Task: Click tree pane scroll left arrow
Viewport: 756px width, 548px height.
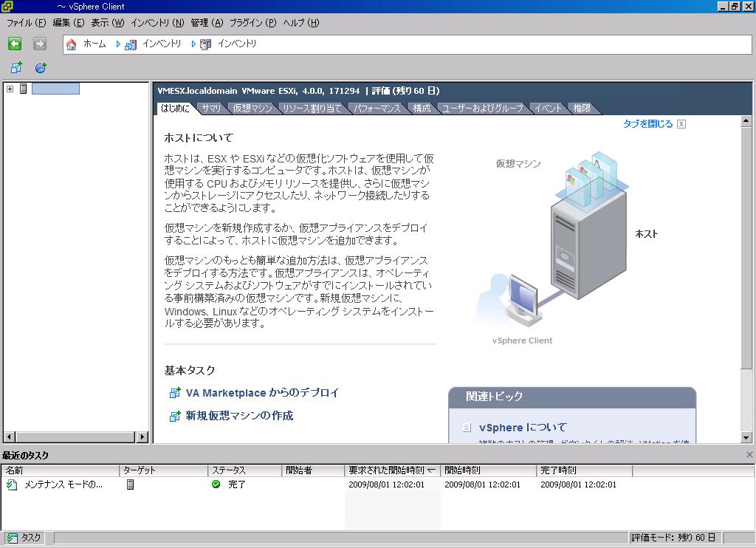Action: tap(9, 437)
